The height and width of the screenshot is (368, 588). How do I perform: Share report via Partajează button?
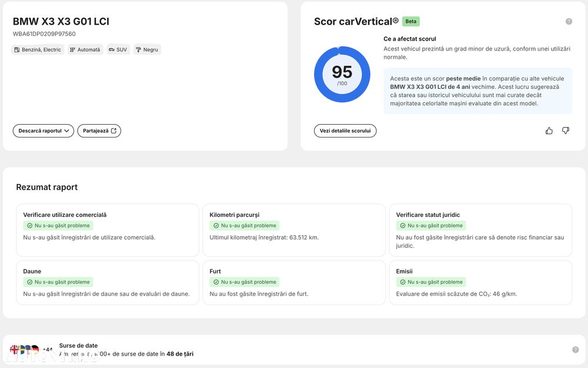99,131
